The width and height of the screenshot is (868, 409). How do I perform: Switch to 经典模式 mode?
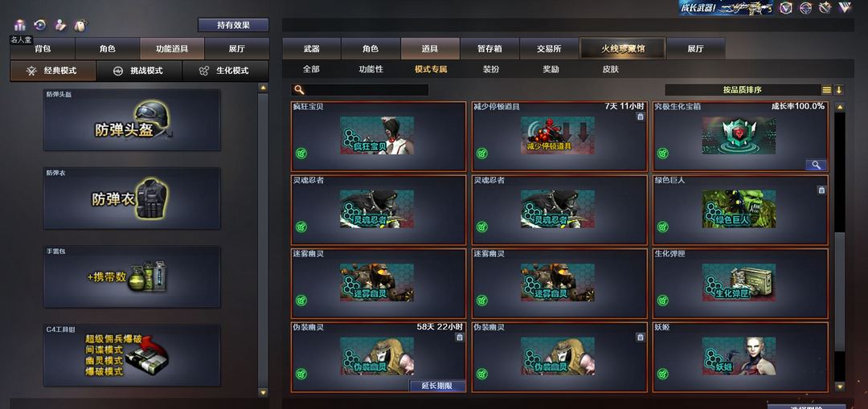pyautogui.click(x=53, y=71)
